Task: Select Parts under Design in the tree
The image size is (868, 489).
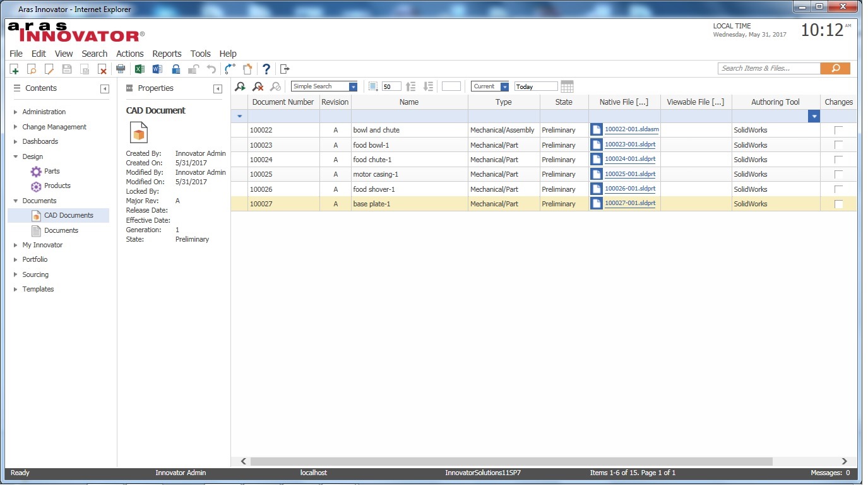Action: (52, 171)
